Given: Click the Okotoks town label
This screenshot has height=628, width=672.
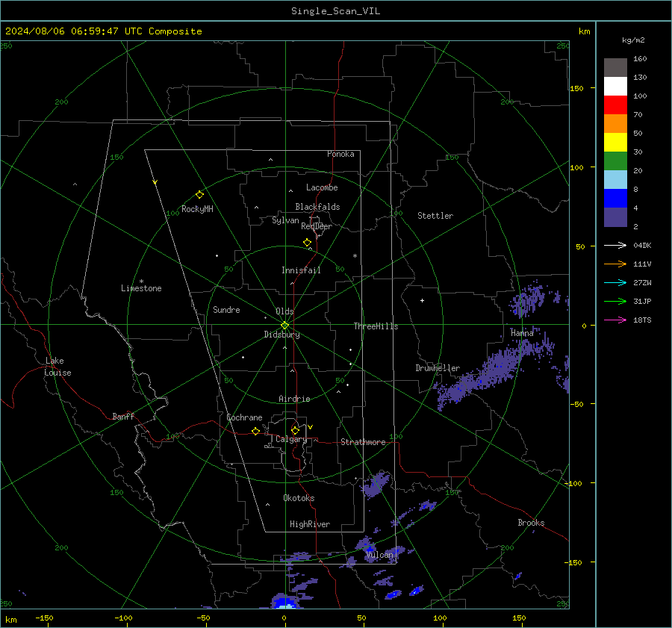Looking at the screenshot, I should click(299, 497).
